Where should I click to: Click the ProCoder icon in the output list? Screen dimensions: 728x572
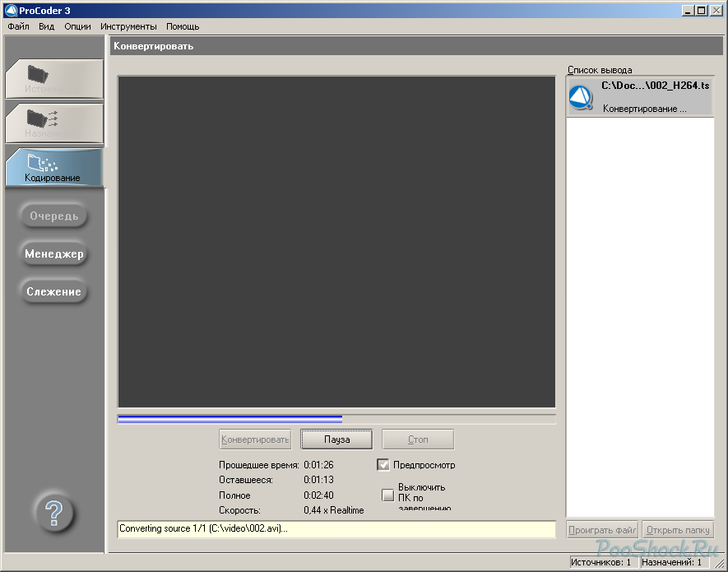(x=581, y=98)
